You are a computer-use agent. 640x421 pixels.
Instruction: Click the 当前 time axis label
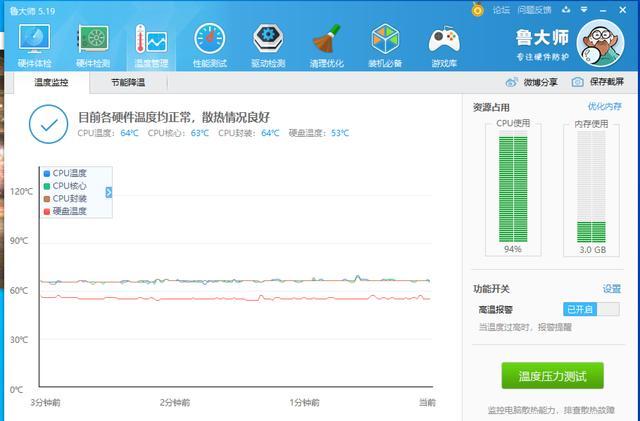(x=427, y=403)
